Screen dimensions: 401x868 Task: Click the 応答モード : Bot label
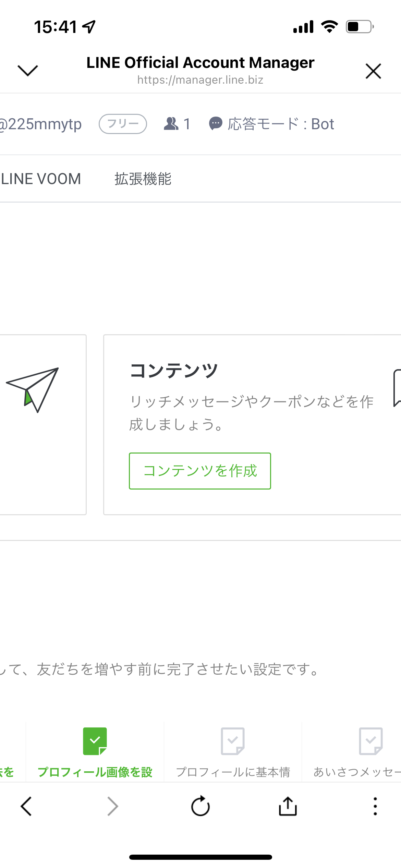pos(281,124)
